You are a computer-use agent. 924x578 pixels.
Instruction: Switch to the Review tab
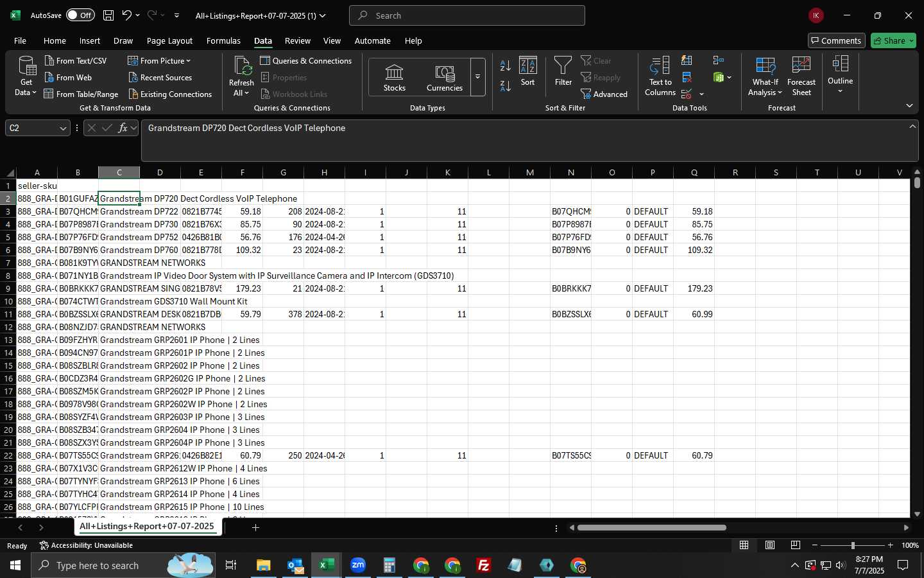297,40
